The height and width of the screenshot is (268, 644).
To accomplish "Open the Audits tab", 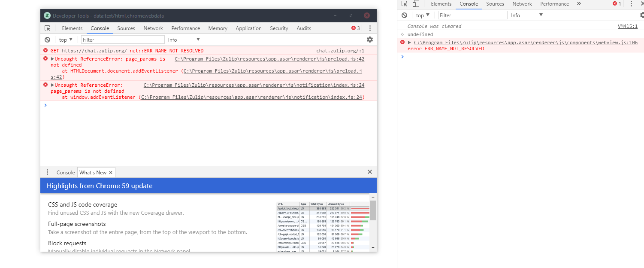I will click(304, 28).
